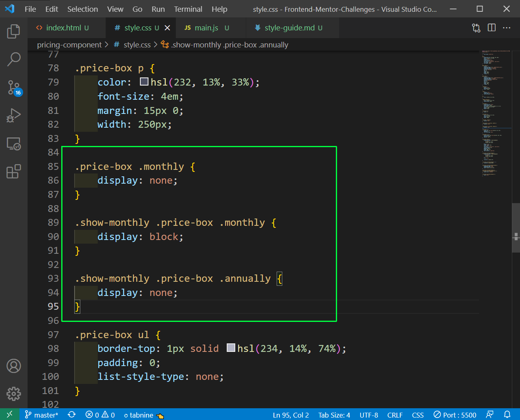
Task: Click 'padding: 0;' on line 99
Action: [x=129, y=362]
